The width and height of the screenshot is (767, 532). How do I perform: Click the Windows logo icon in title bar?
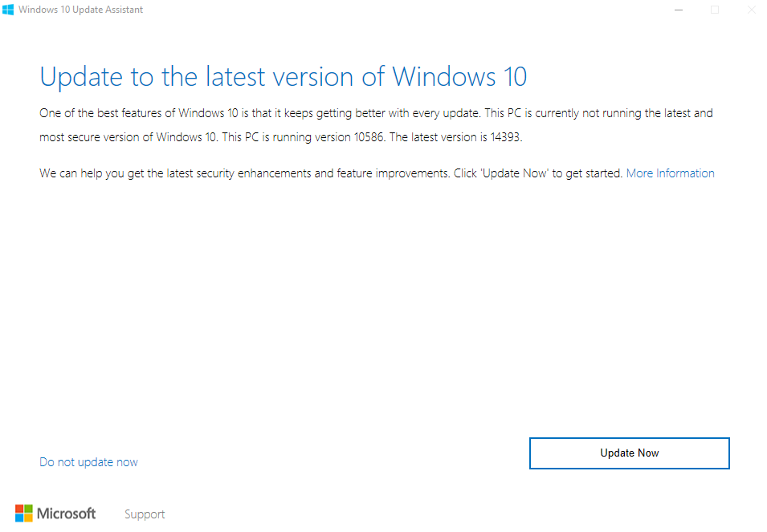[8, 10]
